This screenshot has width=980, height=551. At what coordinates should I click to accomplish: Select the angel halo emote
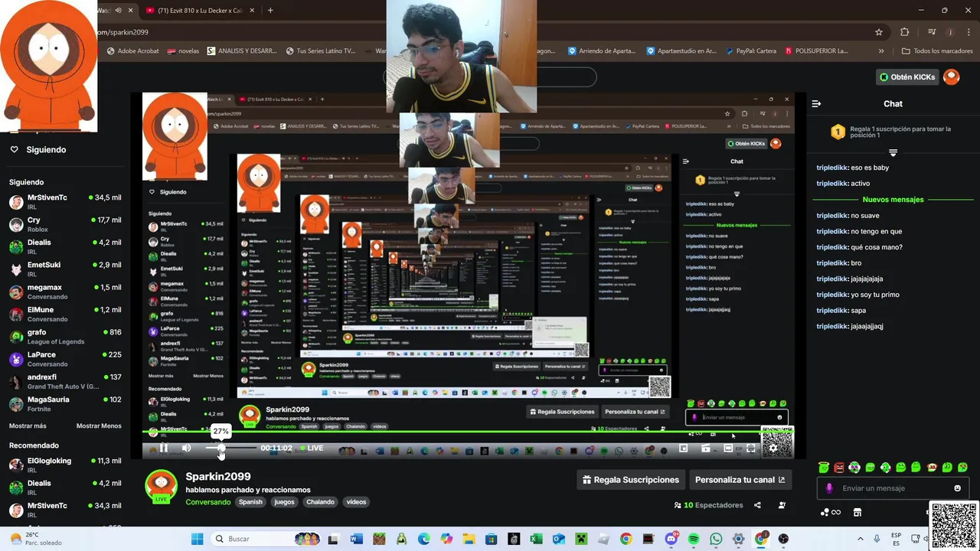823,467
